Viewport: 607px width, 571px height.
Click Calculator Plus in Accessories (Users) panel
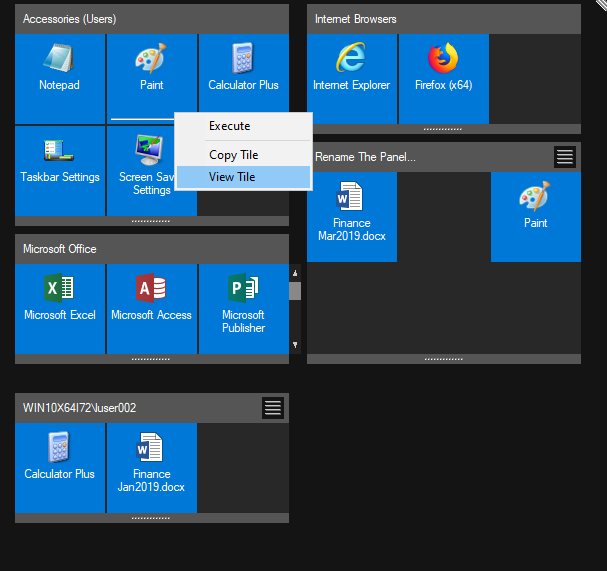243,68
